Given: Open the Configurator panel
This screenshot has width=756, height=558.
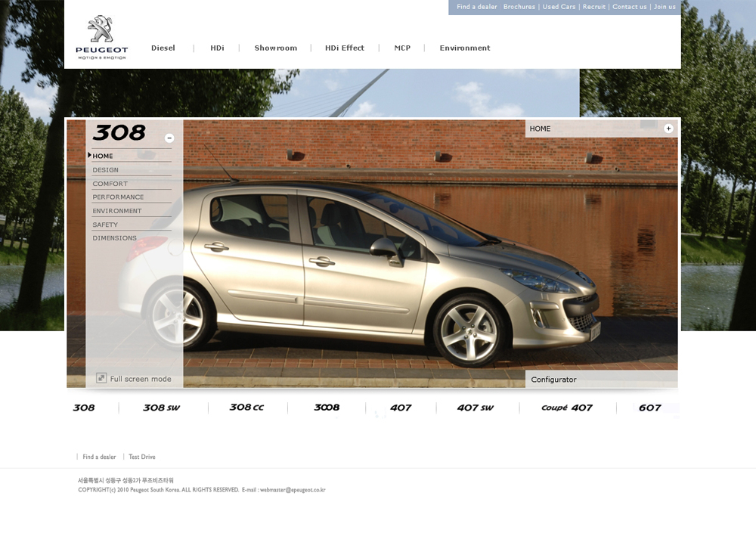Looking at the screenshot, I should (553, 380).
